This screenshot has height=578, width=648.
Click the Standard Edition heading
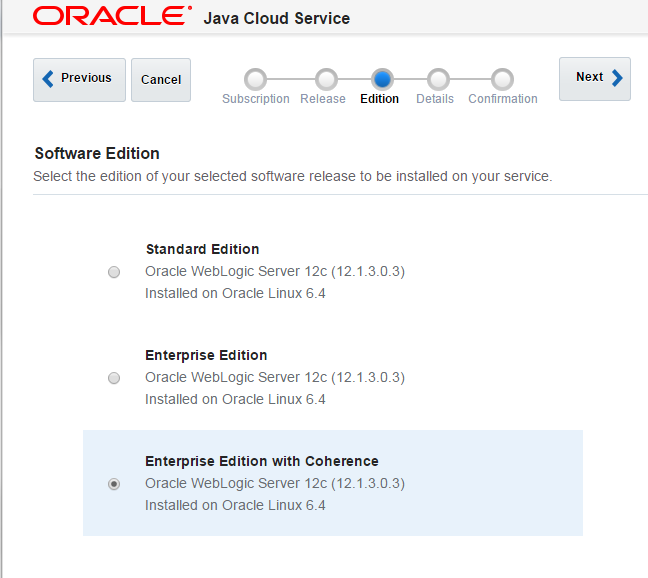202,250
